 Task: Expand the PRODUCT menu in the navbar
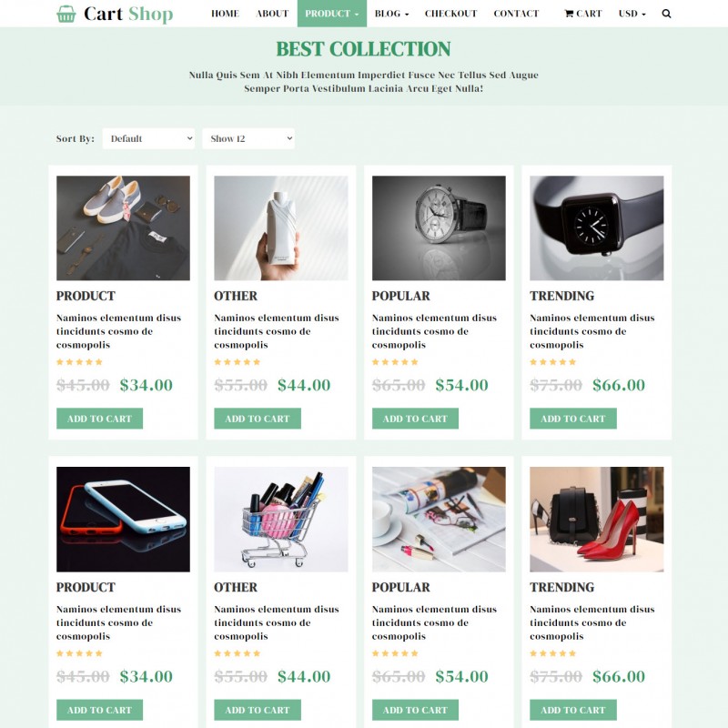[x=332, y=14]
